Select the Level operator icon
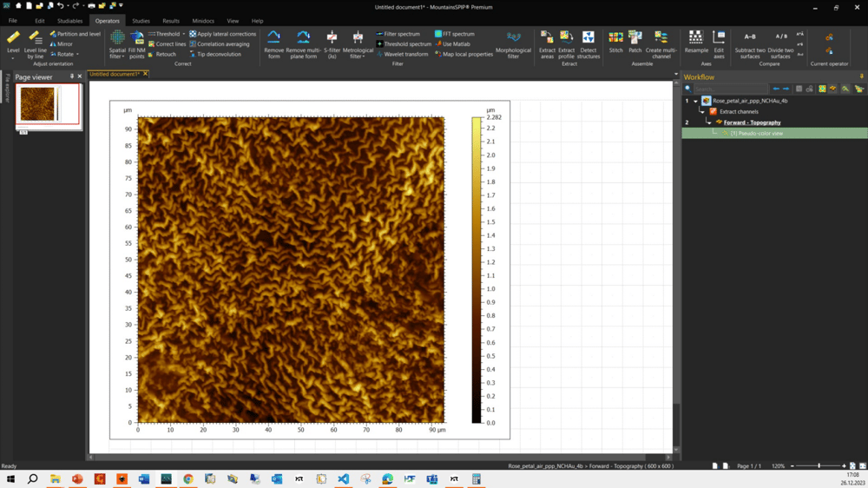The height and width of the screenshot is (488, 868). [x=13, y=39]
